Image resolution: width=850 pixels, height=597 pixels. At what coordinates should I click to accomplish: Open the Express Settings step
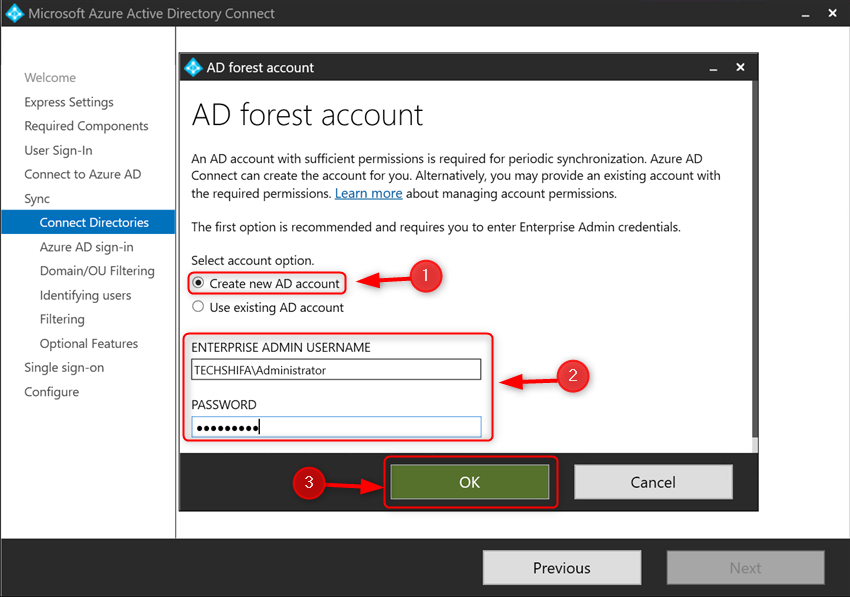click(x=69, y=102)
